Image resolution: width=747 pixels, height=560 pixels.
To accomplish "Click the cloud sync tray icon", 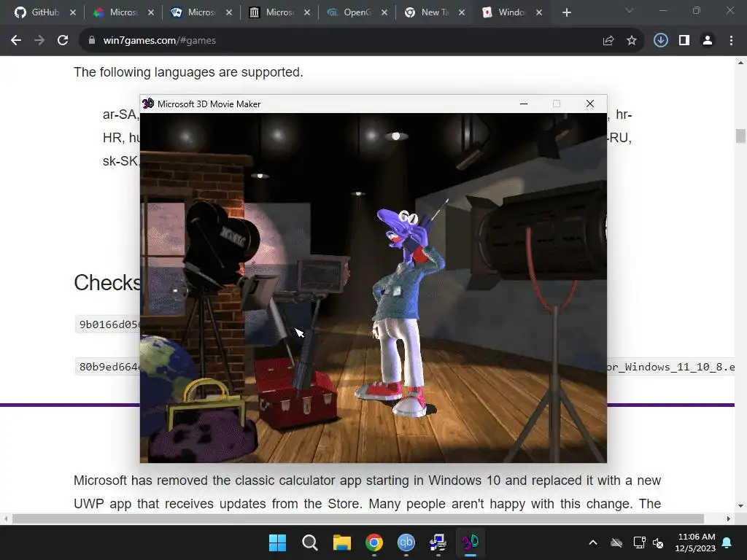I will click(x=616, y=542).
